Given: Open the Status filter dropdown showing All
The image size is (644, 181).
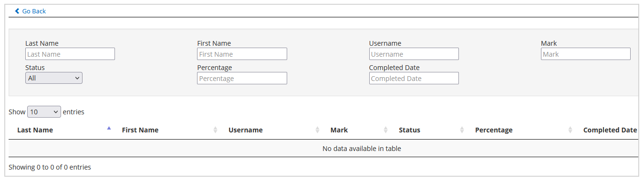Looking at the screenshot, I should [x=54, y=78].
